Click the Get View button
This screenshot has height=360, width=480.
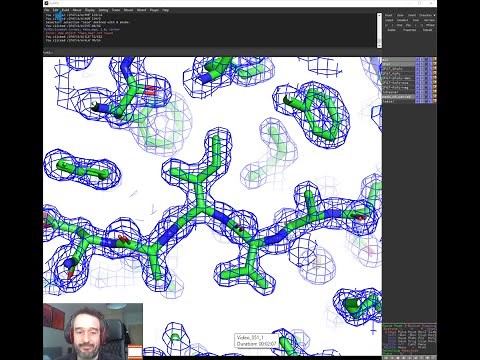(x=429, y=20)
